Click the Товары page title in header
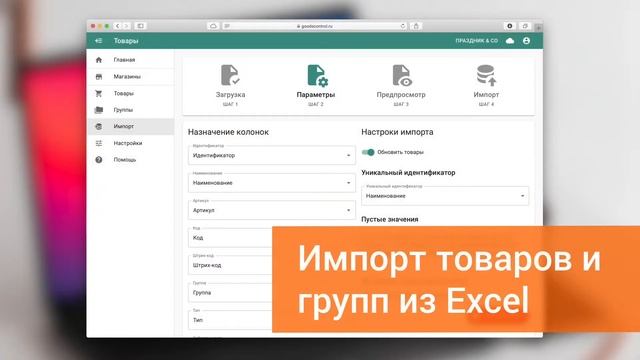The image size is (640, 360). [x=126, y=41]
